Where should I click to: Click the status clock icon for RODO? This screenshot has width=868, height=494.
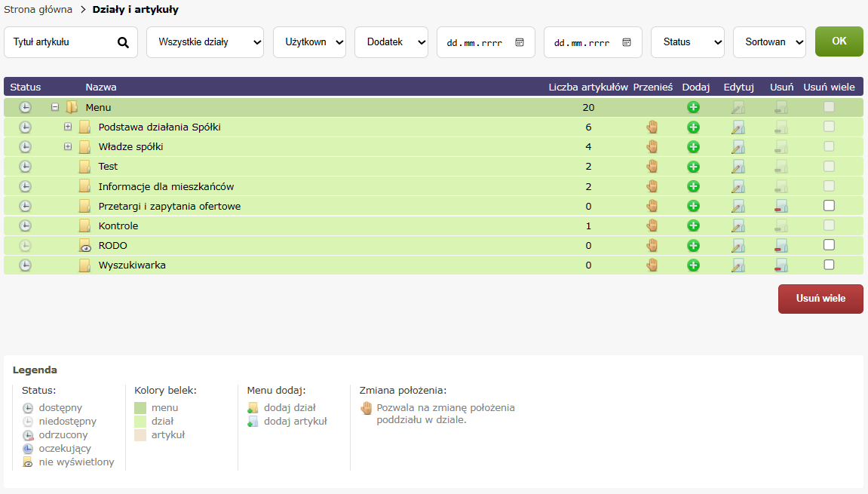[x=25, y=245]
